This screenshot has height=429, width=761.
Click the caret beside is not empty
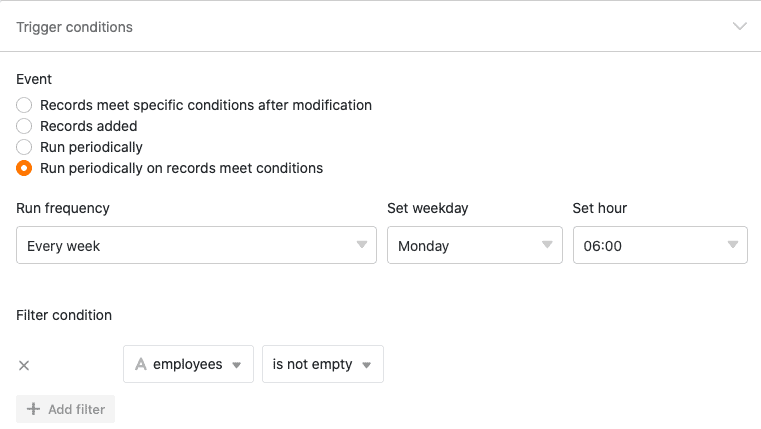[x=366, y=365]
